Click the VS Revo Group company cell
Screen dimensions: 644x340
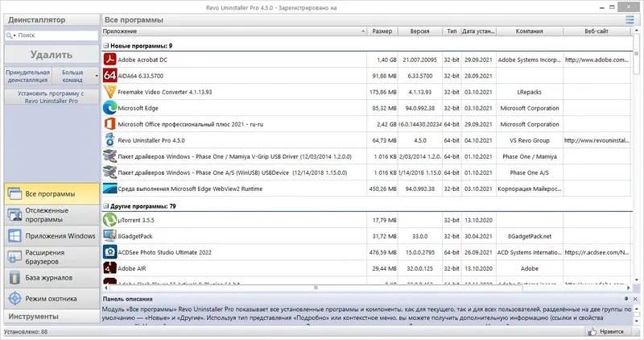click(530, 140)
